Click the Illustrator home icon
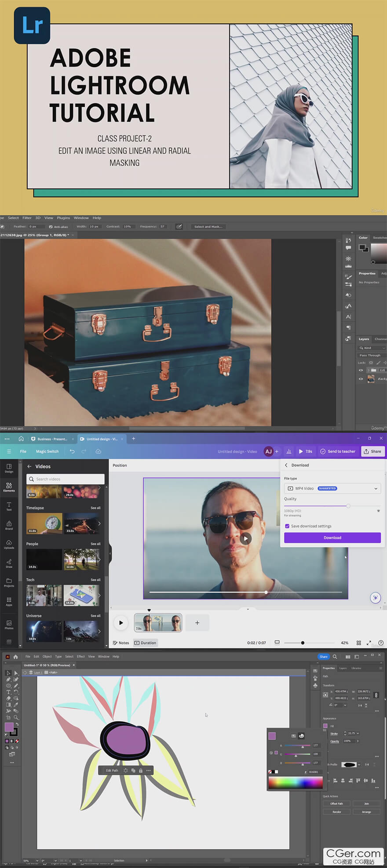The width and height of the screenshot is (387, 868). tap(16, 657)
